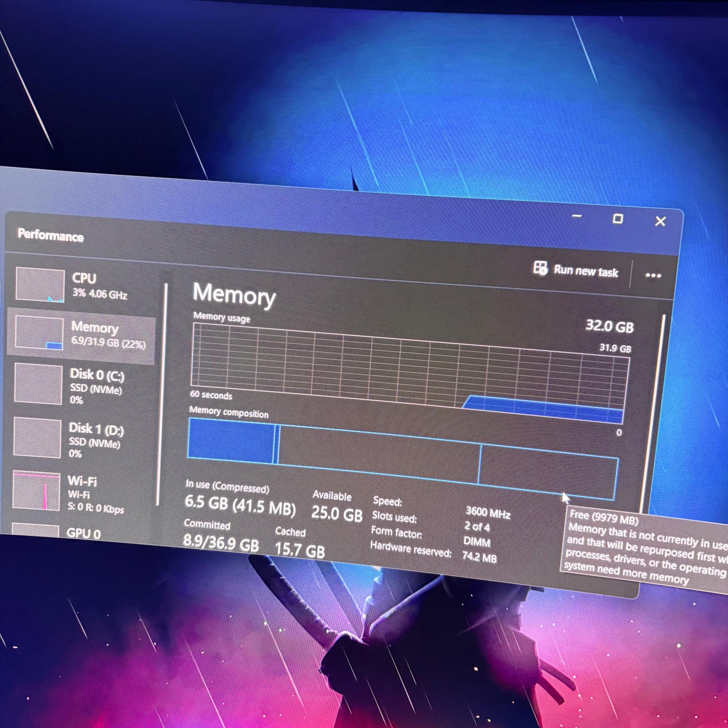The image size is (728, 728).
Task: Open the three-dot more options menu
Action: pos(653,275)
